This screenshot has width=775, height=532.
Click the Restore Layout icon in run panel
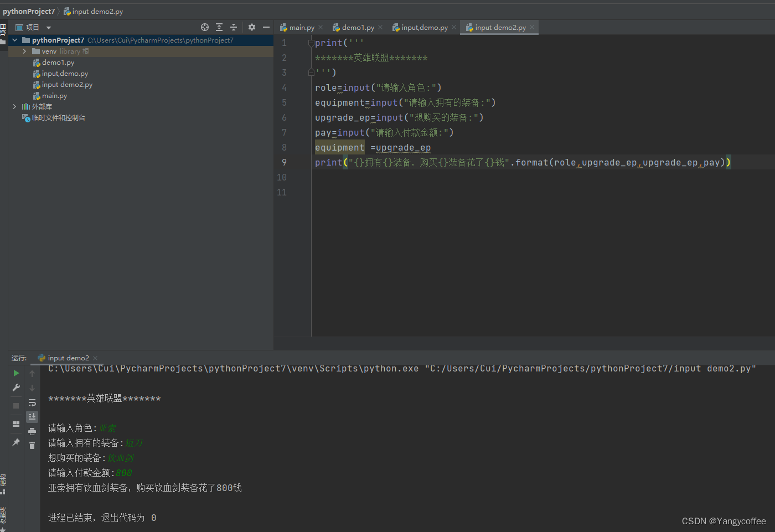point(16,424)
